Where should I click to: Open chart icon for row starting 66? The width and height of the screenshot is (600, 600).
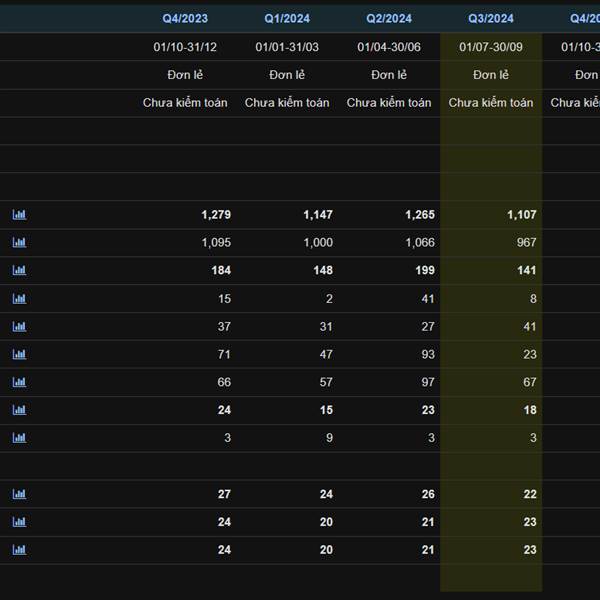(x=19, y=382)
